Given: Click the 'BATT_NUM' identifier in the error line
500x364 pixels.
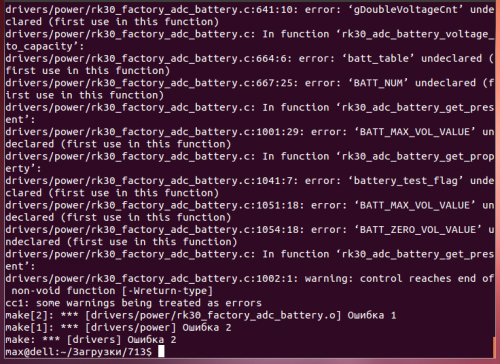Looking at the screenshot, I should [x=378, y=83].
